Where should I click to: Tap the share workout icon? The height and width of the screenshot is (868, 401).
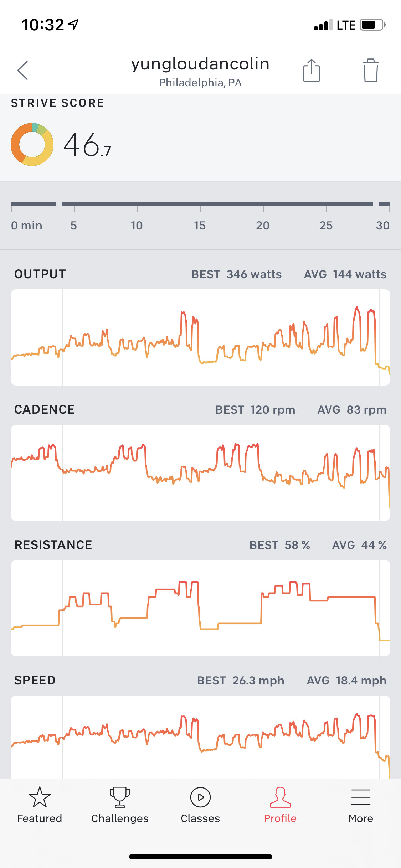pos(312,71)
